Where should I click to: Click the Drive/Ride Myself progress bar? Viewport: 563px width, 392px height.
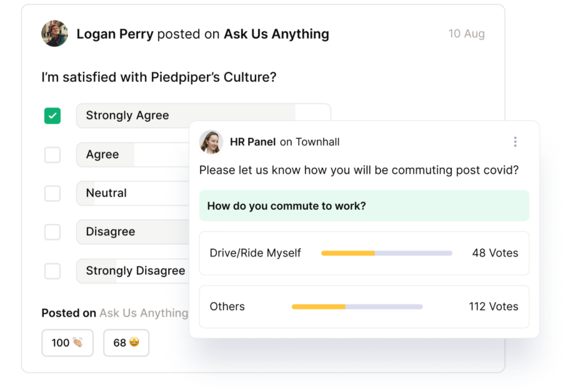point(386,253)
